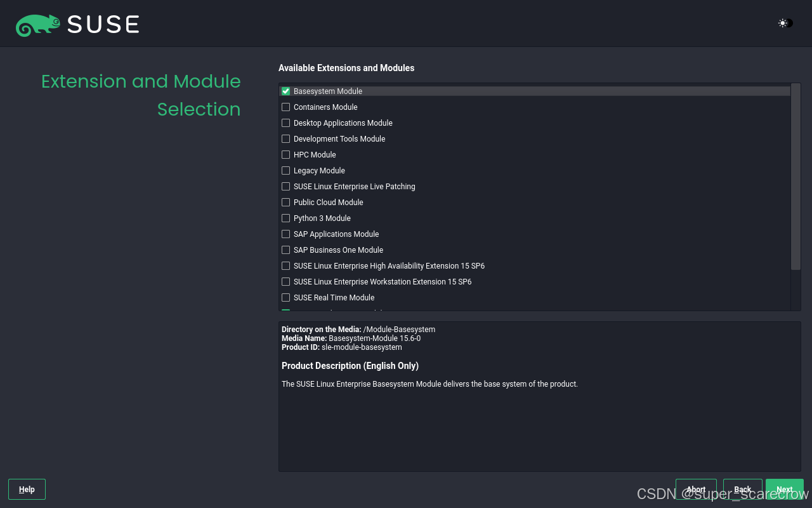Click the Public Cloud Module label
Image resolution: width=812 pixels, height=508 pixels.
pos(329,203)
